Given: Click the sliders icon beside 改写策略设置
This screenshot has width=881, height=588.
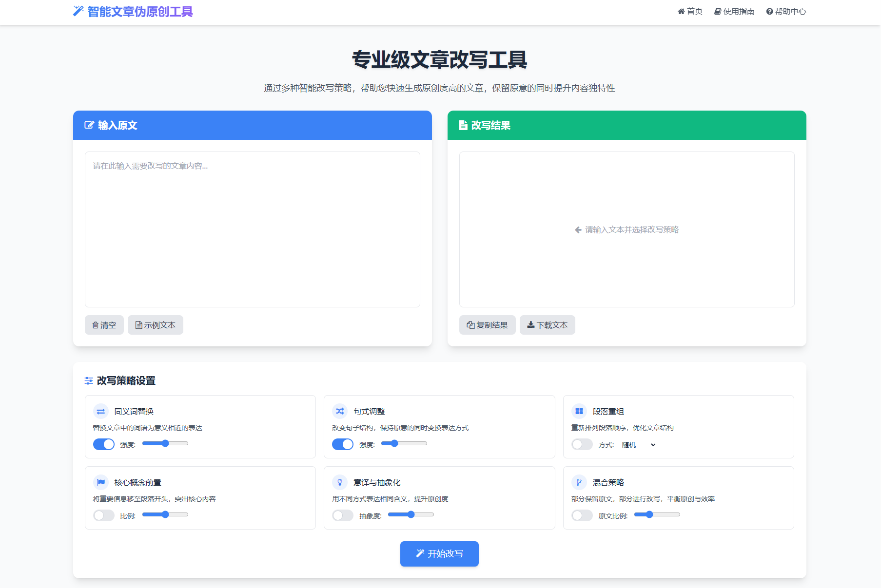Looking at the screenshot, I should click(x=88, y=381).
